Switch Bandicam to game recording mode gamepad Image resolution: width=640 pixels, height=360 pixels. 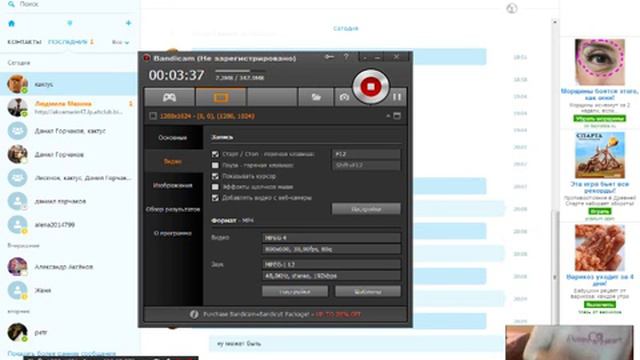click(x=169, y=98)
